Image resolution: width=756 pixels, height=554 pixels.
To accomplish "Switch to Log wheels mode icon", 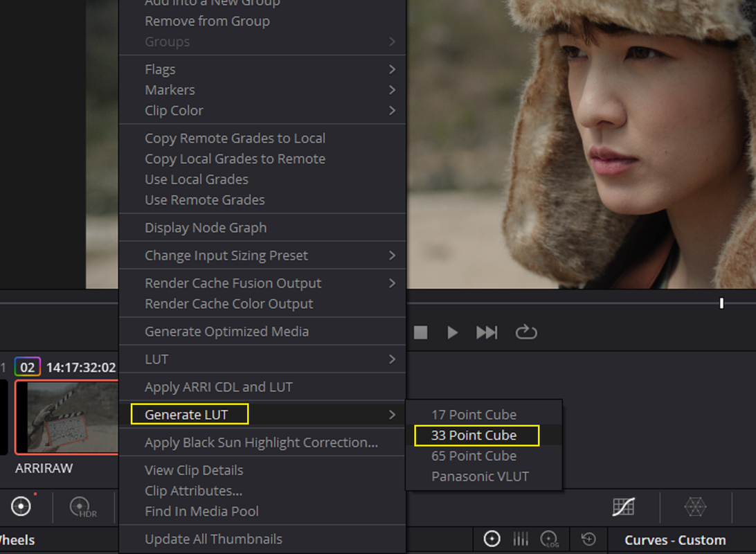I will pyautogui.click(x=549, y=539).
